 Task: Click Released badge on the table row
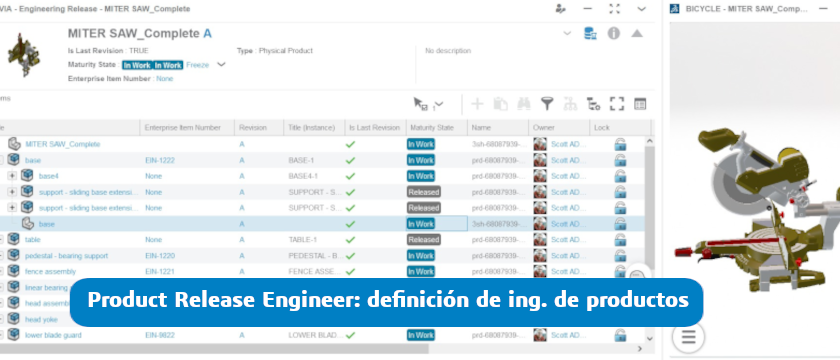[424, 239]
